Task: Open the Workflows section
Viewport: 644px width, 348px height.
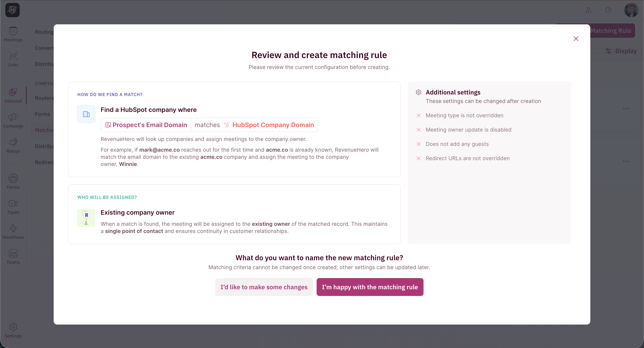Action: tap(13, 232)
